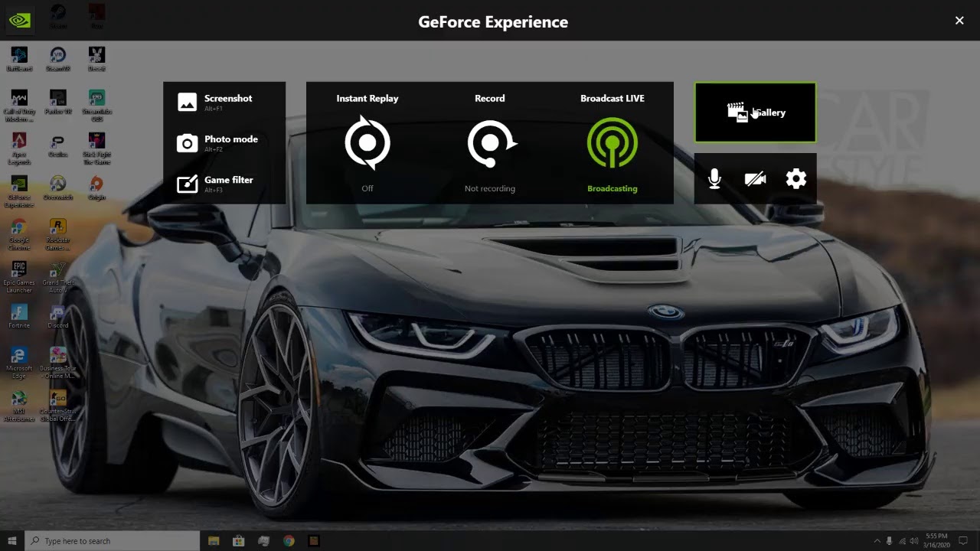Open the taskbar volume control
The image size is (980, 551).
(x=915, y=541)
